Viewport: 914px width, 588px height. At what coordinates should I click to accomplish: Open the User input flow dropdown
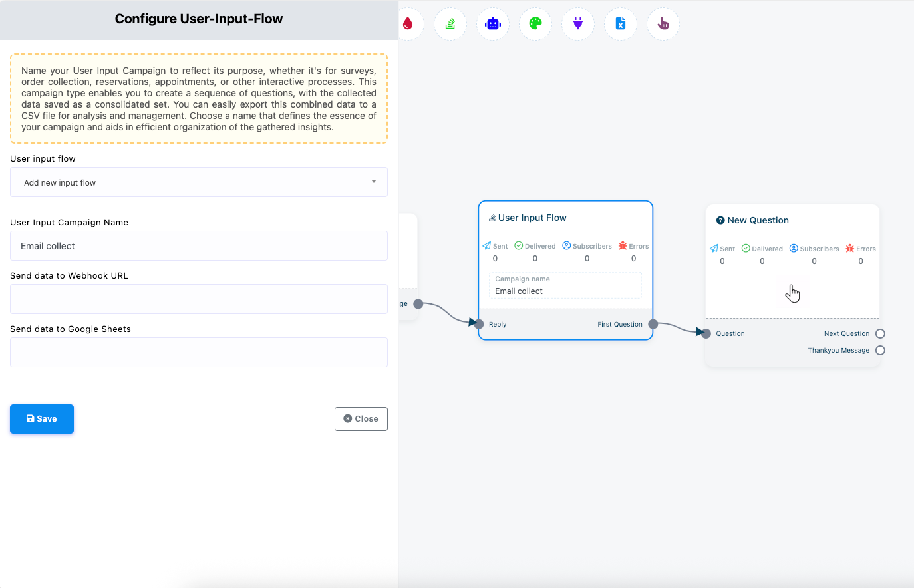[x=198, y=182]
